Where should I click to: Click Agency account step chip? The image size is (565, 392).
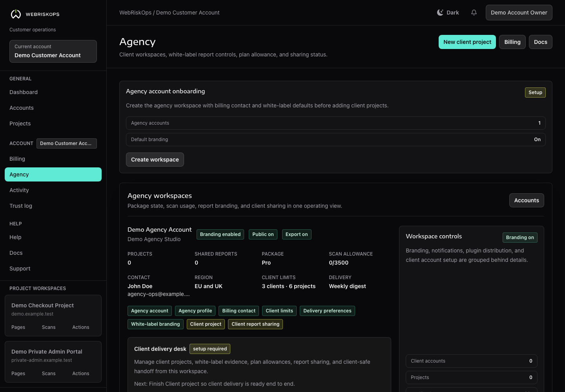(x=149, y=311)
